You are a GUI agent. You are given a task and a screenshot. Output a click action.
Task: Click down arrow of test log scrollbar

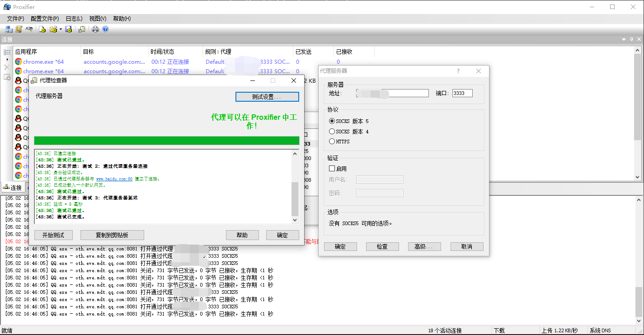point(295,220)
